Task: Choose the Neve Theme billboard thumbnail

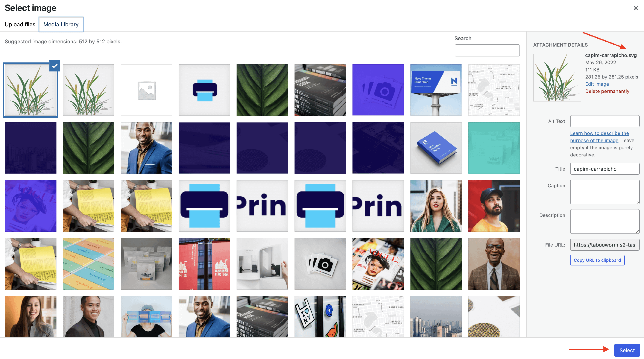Action: (x=436, y=90)
